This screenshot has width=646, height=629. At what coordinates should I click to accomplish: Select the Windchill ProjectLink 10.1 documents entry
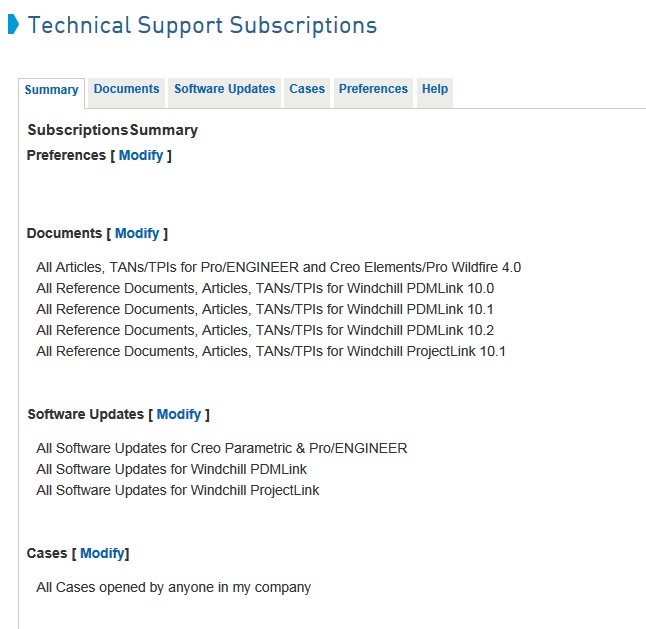[271, 351]
